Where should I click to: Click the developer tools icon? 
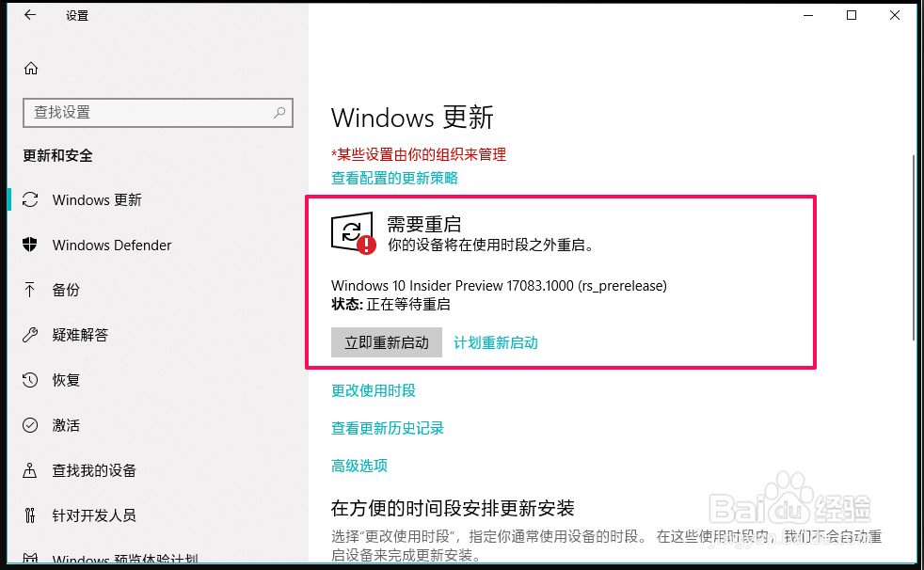30,515
